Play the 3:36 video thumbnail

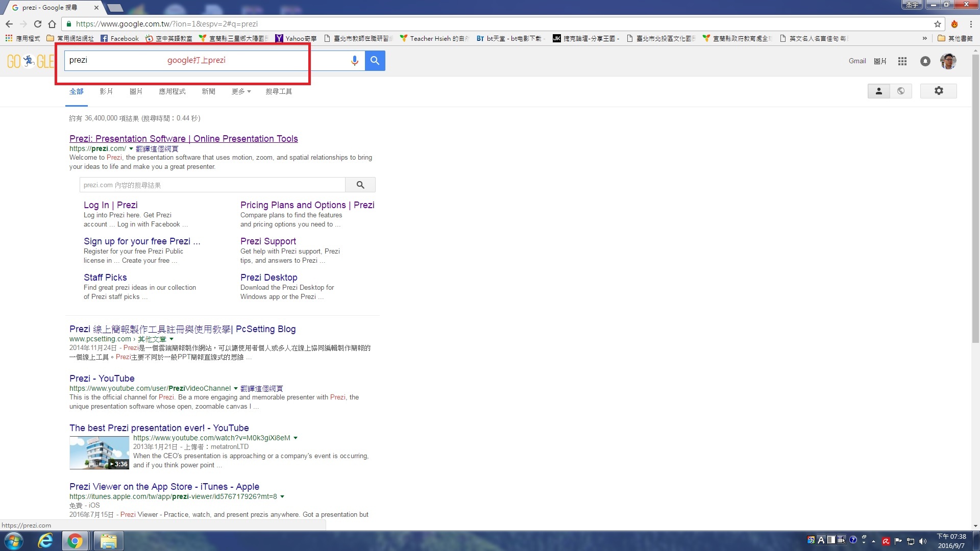(99, 453)
